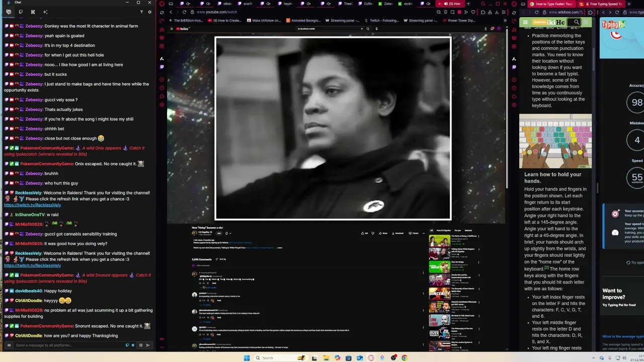Image resolution: width=644 pixels, height=362 pixels.
Task: Open the Opera menu logo
Action: tap(162, 4)
